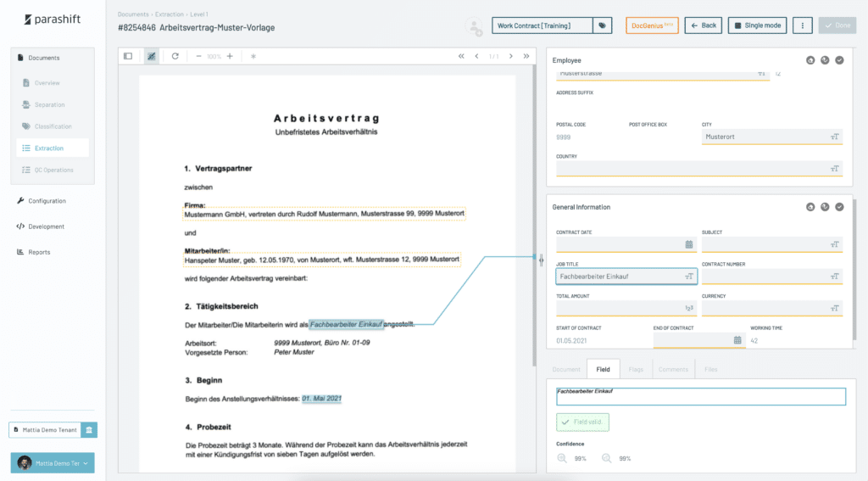Zoom out with the minus icon

pyautogui.click(x=198, y=56)
